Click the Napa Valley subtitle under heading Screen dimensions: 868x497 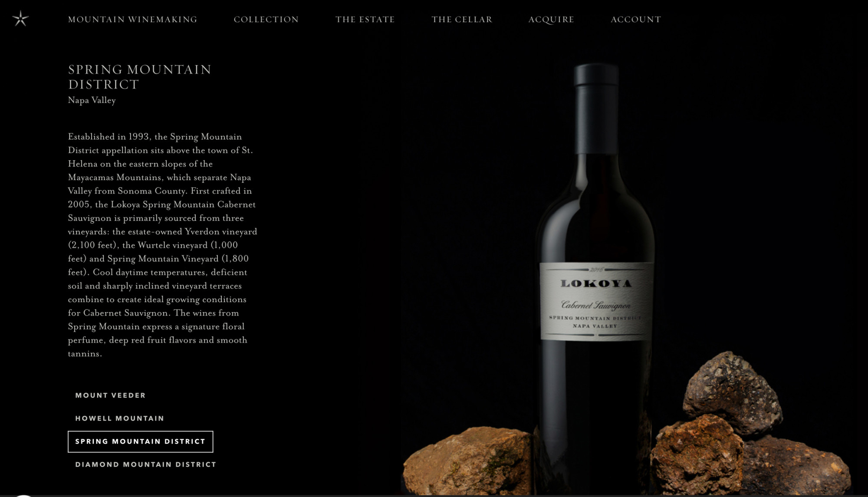click(92, 100)
